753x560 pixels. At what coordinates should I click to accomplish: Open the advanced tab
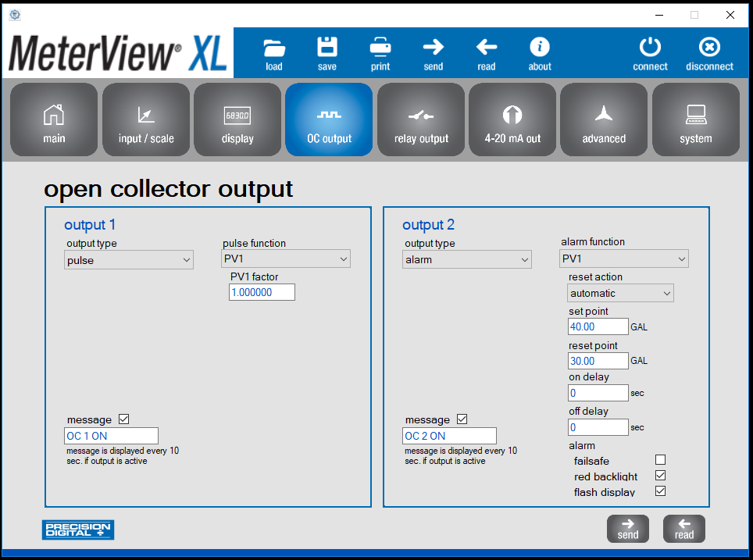(x=604, y=119)
